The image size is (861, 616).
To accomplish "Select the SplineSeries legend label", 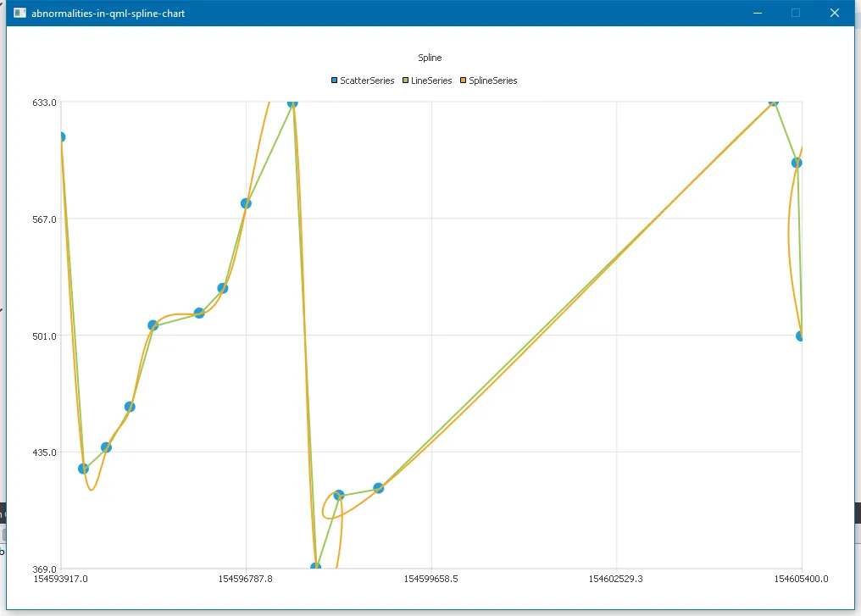I will [492, 80].
